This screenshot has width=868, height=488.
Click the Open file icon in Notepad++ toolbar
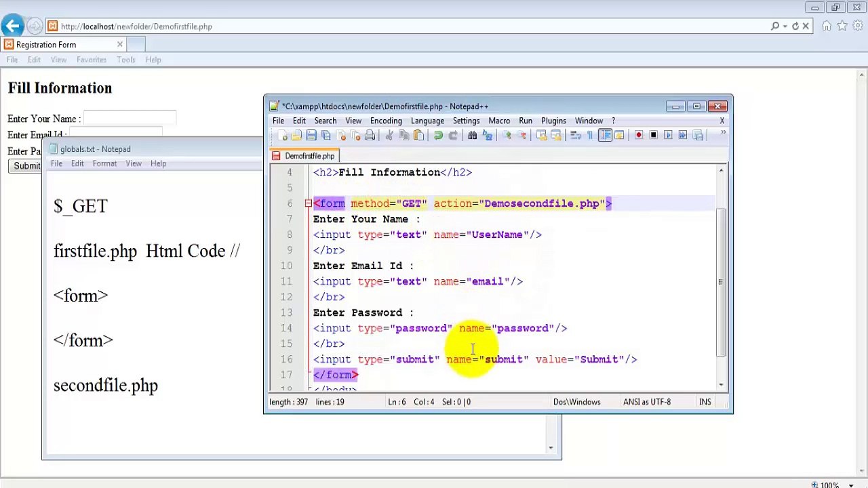coord(296,136)
